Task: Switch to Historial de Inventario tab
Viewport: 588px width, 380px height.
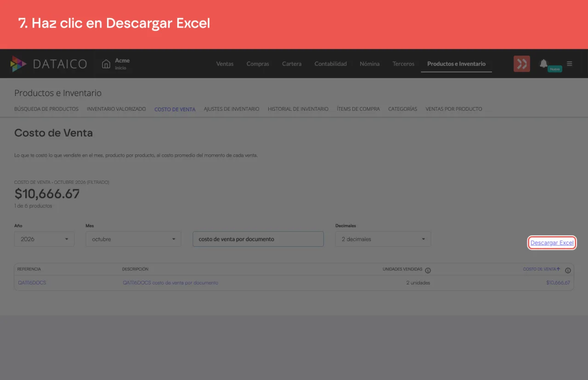Action: point(298,109)
